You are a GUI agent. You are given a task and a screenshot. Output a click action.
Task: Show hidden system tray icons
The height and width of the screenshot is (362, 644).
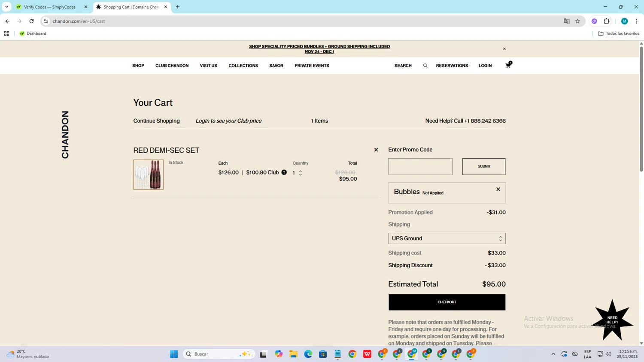coord(553,354)
